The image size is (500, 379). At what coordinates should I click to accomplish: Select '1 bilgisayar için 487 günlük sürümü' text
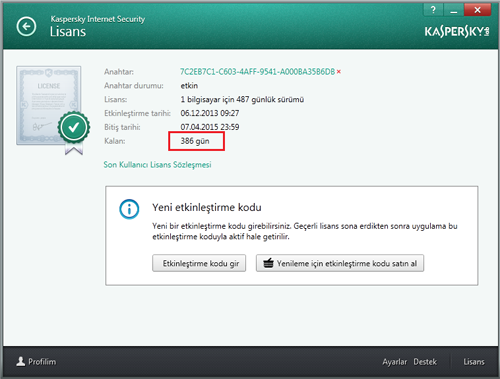(242, 99)
